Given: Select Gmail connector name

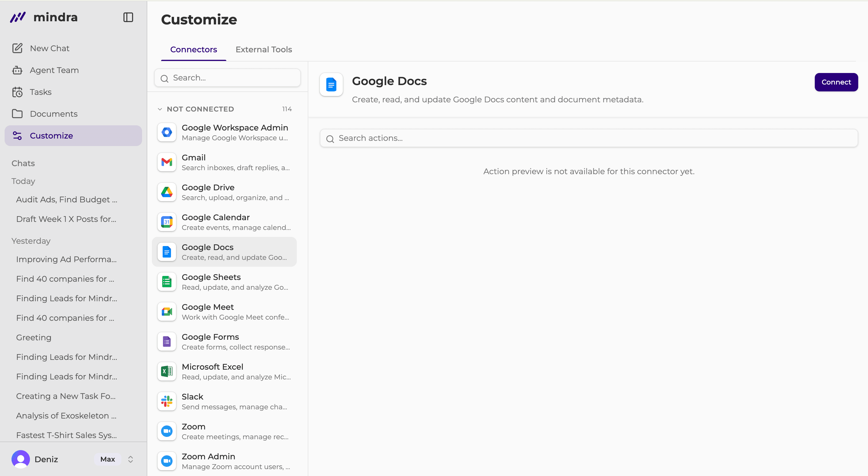Looking at the screenshot, I should click(x=193, y=157).
